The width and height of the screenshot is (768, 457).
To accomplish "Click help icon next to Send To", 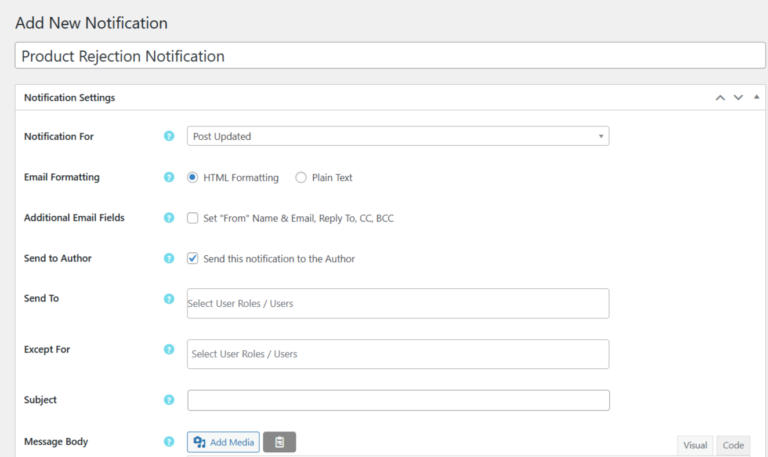I will (169, 298).
